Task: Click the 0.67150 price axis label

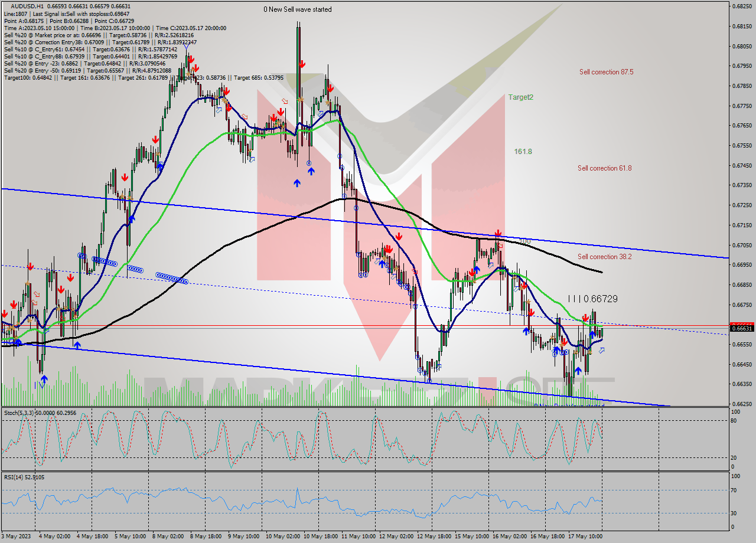Action: coord(743,225)
